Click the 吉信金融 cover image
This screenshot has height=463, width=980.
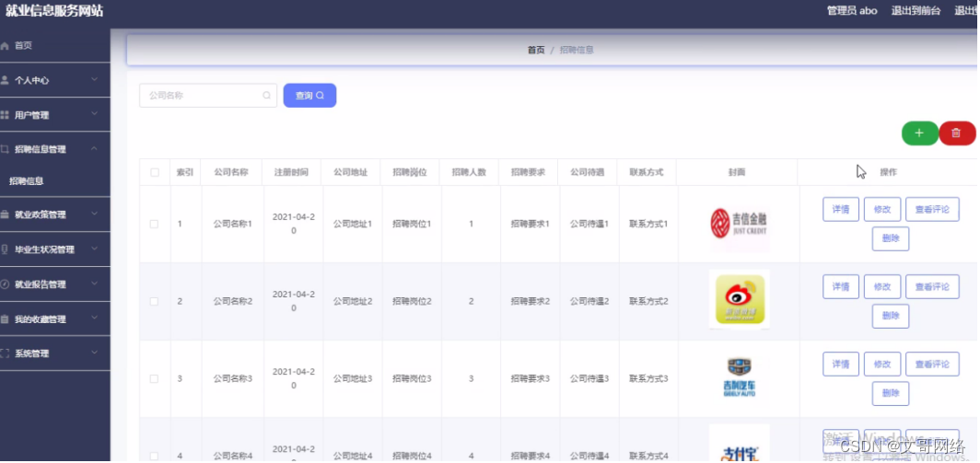740,224
